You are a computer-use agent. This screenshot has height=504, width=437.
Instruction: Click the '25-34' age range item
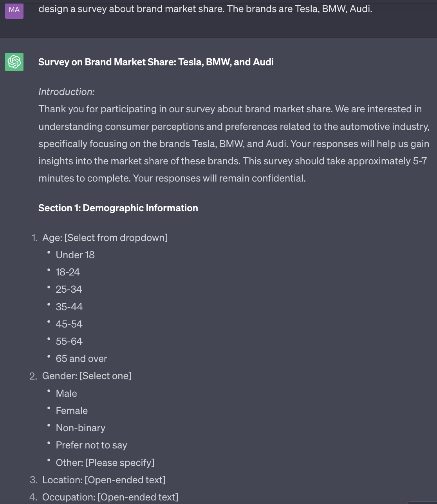[69, 289]
